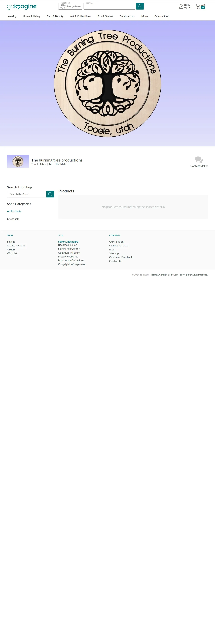Image resolution: width=215 pixels, height=644 pixels.
Task: Open the Blog link
Action: click(x=112, y=249)
